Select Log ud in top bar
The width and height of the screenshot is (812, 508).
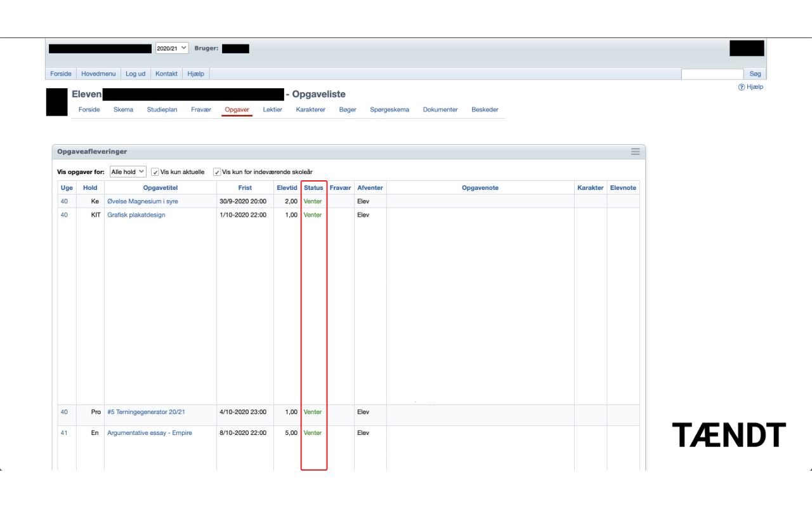(135, 74)
